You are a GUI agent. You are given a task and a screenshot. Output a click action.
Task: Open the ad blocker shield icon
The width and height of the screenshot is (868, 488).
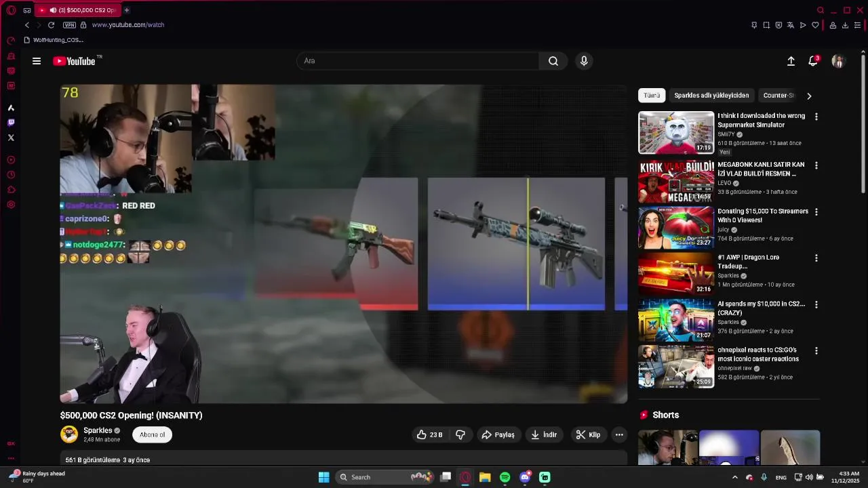pos(778,25)
